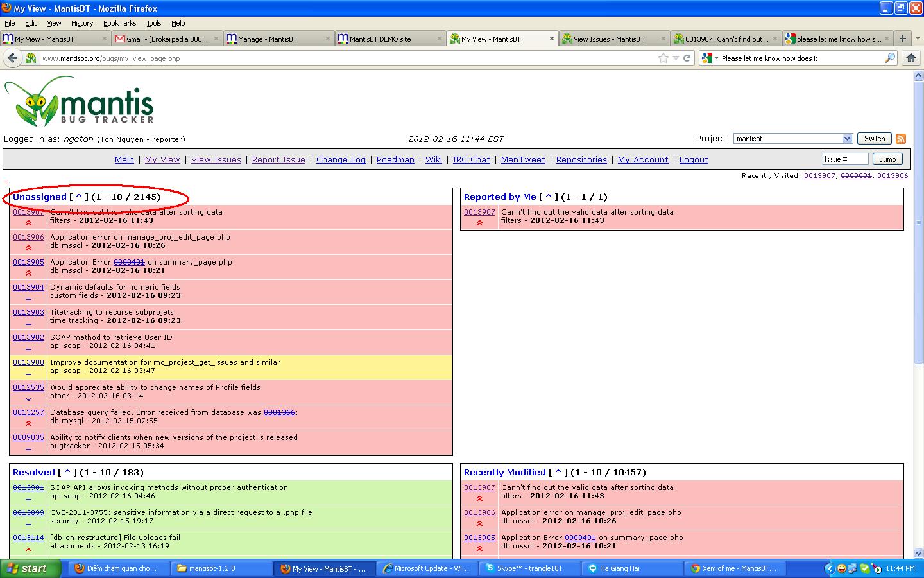
Task: Collapse the Recently Modified box caret
Action: [558, 473]
